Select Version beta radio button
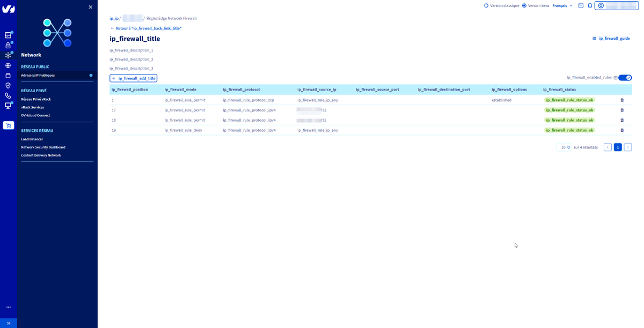 [x=524, y=6]
